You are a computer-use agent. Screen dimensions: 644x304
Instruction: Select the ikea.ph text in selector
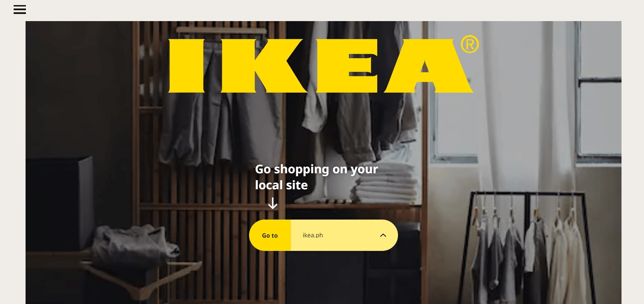[x=313, y=235]
